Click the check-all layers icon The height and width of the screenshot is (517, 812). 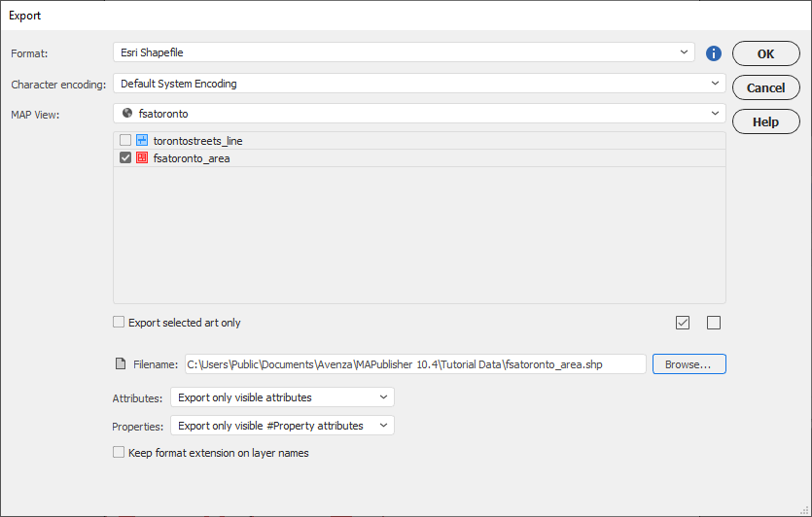683,323
